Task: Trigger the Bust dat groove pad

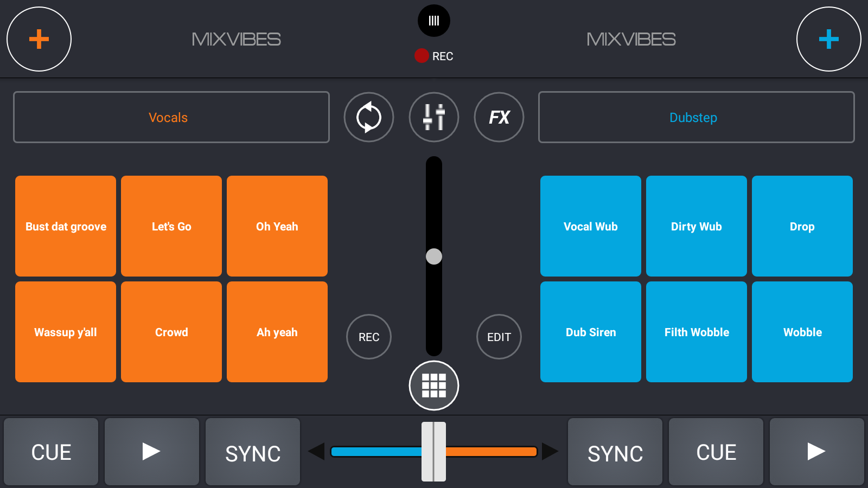Action: [66, 226]
